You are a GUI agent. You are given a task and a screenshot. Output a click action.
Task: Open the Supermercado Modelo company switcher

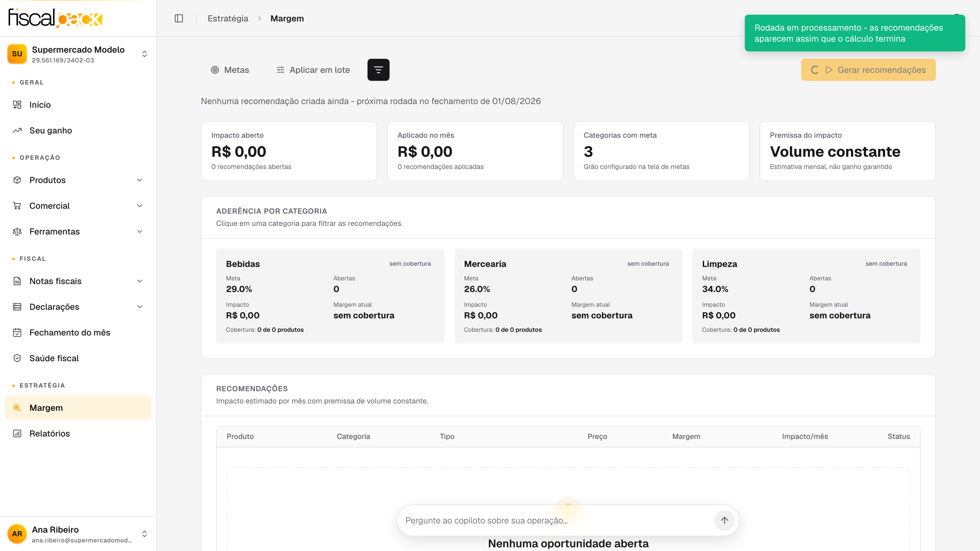(x=78, y=54)
